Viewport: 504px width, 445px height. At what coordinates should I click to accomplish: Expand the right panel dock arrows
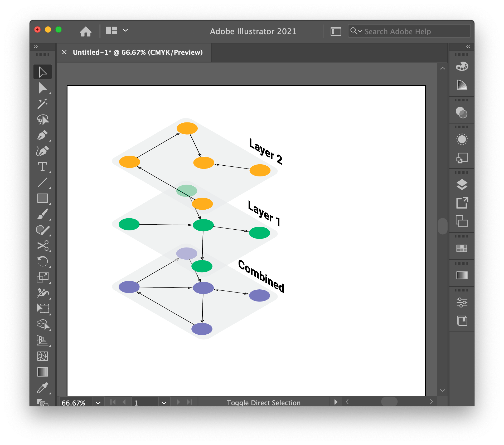[468, 47]
